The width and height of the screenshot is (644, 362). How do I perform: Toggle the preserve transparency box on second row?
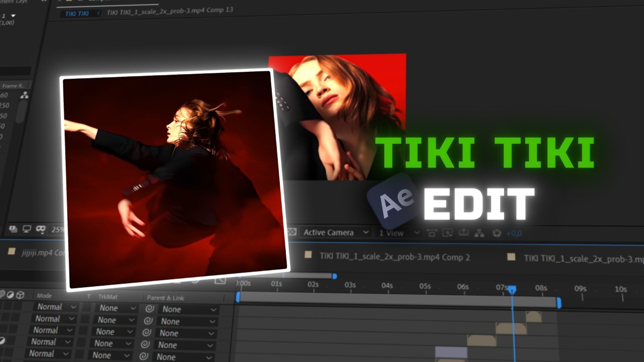pos(86,319)
